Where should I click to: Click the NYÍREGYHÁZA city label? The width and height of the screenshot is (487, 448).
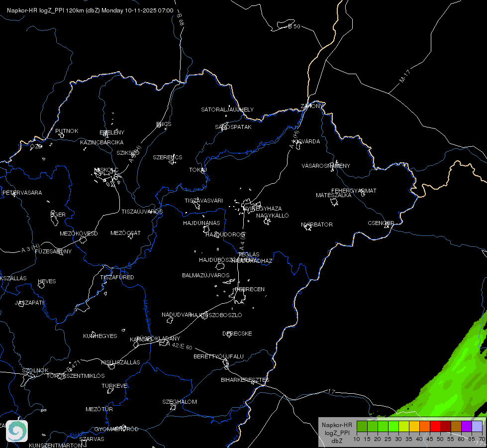click(263, 208)
